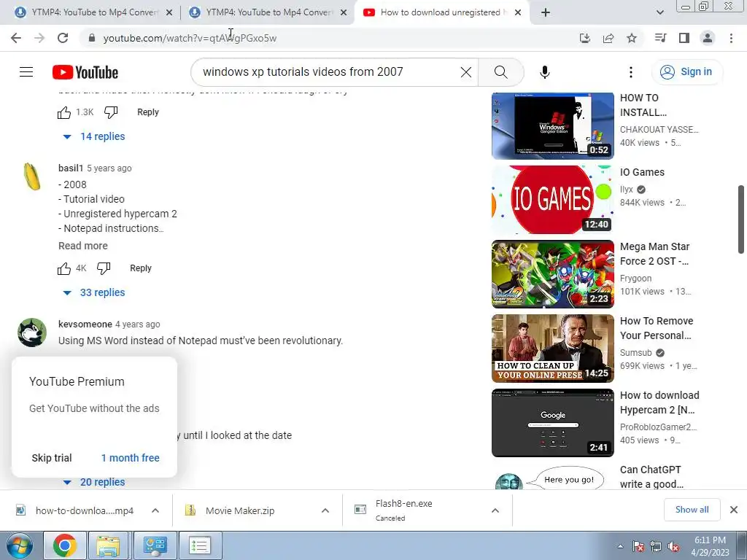Open Chrome three-dot menu

[731, 38]
